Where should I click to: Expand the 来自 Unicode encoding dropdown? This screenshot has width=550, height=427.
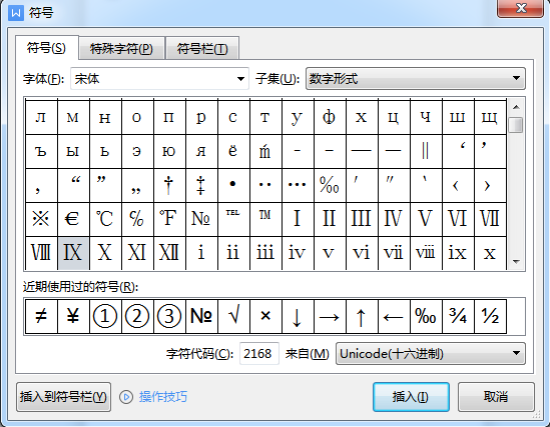click(x=430, y=353)
